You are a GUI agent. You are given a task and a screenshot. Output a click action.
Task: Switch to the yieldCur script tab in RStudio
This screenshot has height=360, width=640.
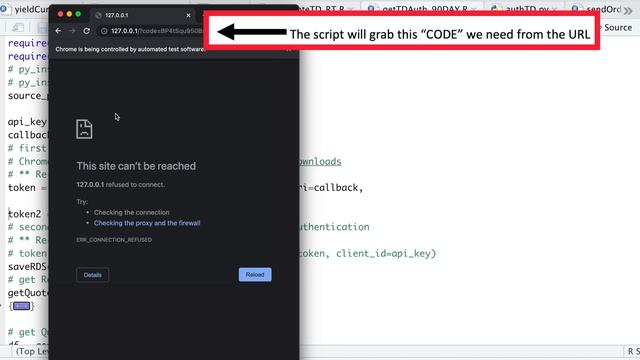[24, 9]
